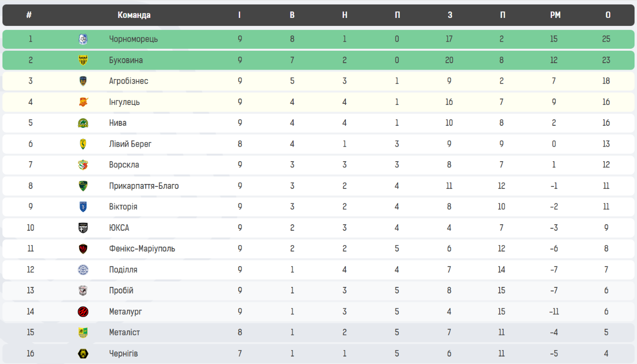The image size is (637, 364).
Task: Click the # position column header
Action: click(x=29, y=15)
